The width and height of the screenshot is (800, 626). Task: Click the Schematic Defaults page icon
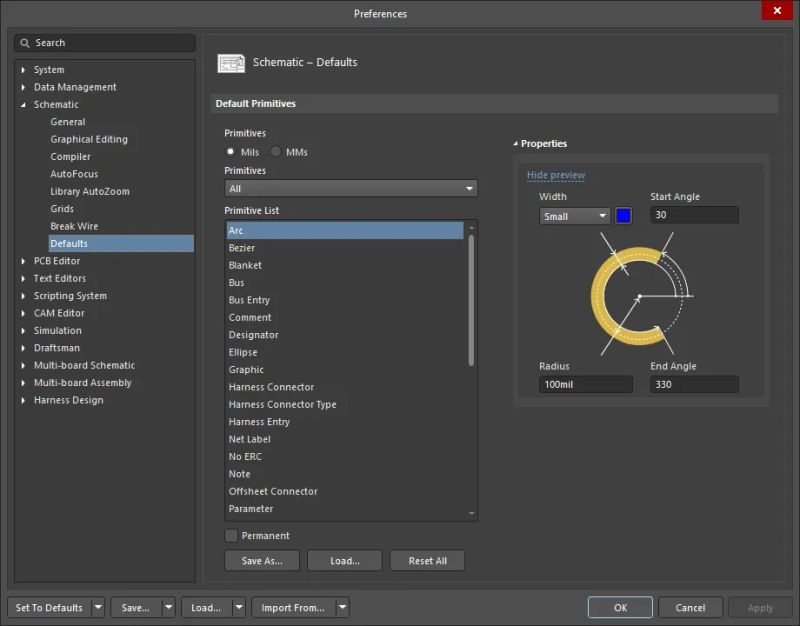tap(231, 62)
